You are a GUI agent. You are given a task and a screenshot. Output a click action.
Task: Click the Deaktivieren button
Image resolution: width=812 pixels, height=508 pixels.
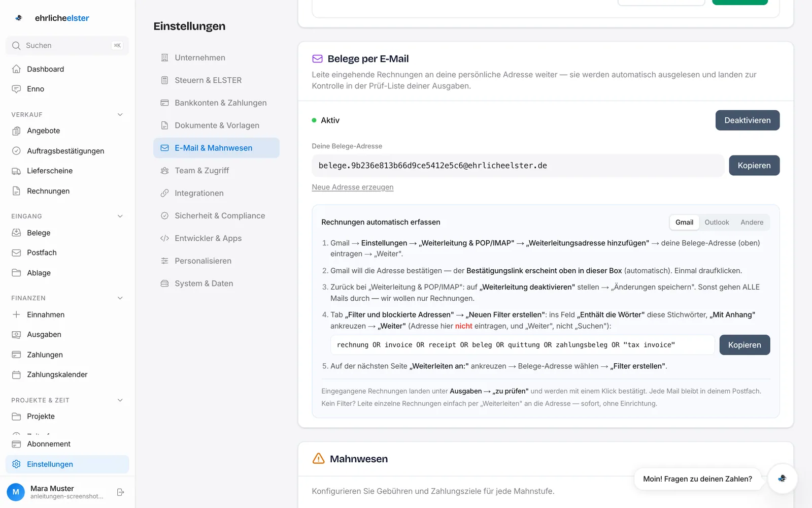click(748, 120)
